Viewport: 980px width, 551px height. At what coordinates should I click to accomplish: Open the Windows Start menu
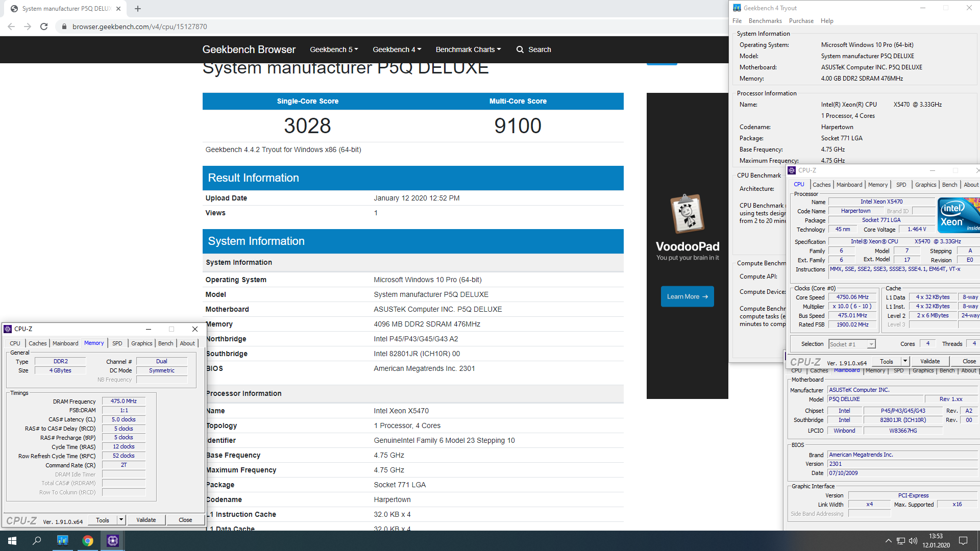point(12,541)
